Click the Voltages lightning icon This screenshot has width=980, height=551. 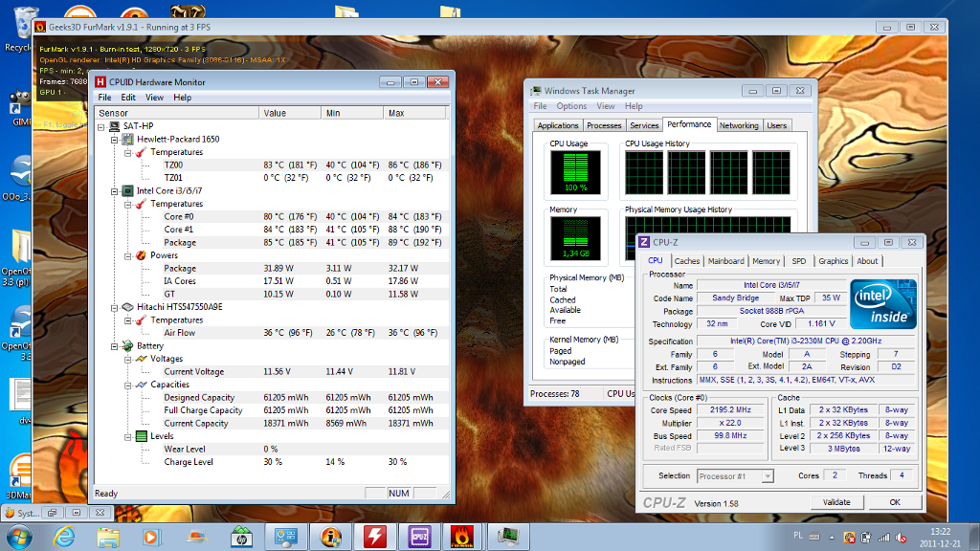pos(142,360)
